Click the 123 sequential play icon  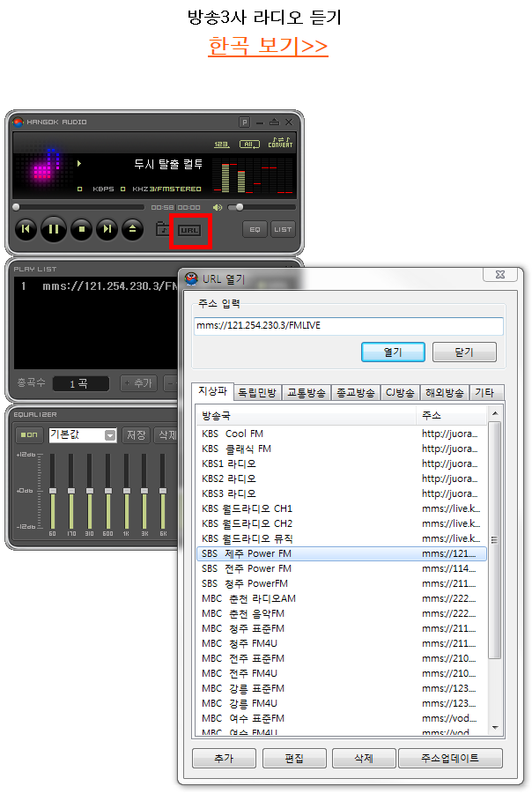tap(222, 145)
